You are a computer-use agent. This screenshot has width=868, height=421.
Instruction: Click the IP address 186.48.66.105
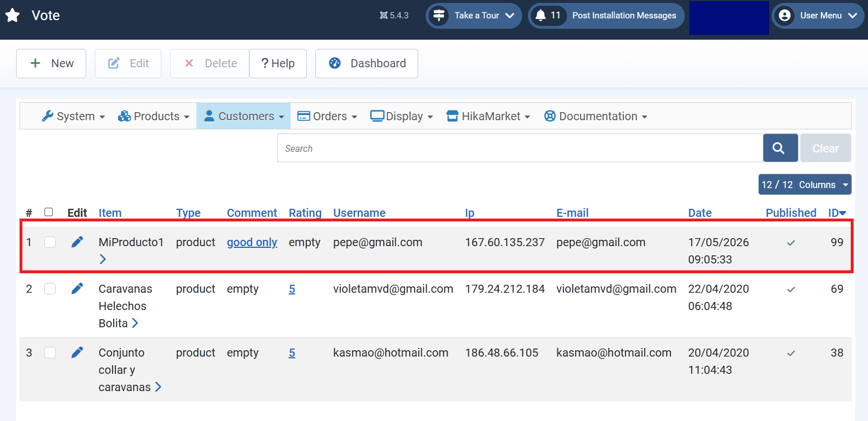(x=502, y=353)
